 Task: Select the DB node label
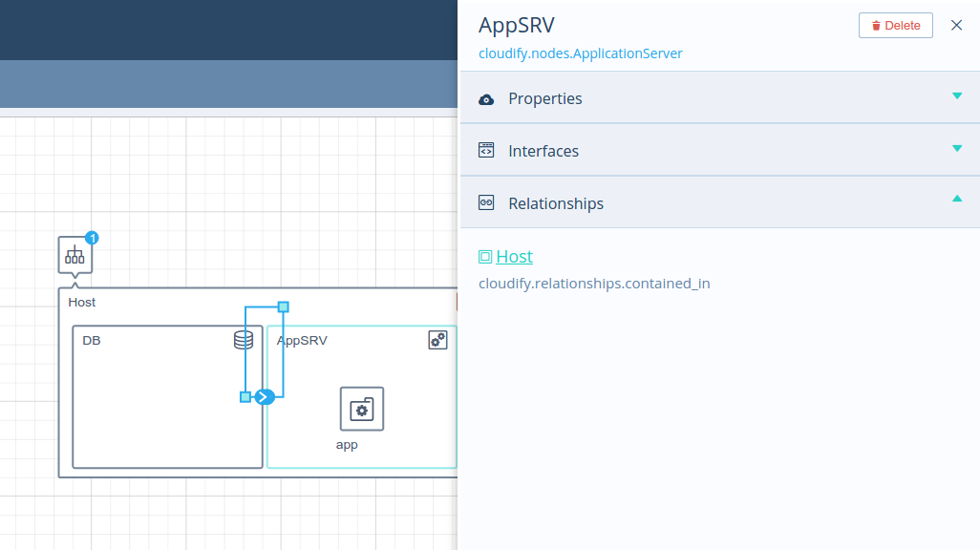(x=92, y=341)
